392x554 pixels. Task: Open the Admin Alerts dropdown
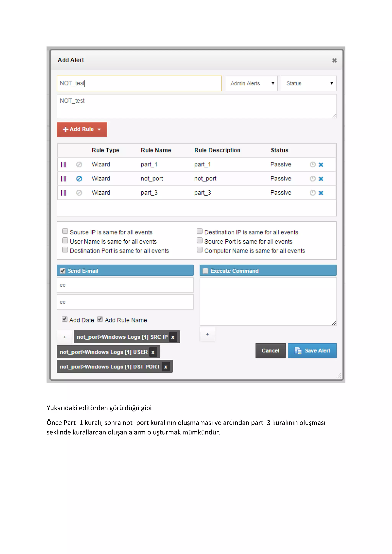pos(251,83)
